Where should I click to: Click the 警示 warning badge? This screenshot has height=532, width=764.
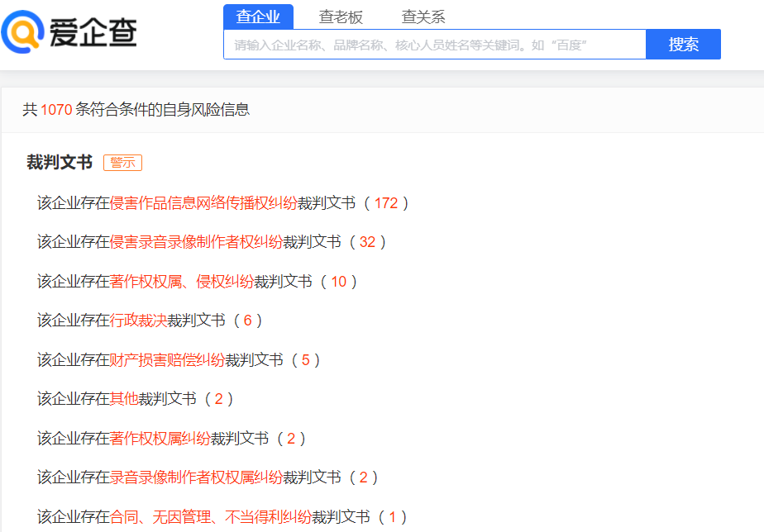pyautogui.click(x=122, y=163)
